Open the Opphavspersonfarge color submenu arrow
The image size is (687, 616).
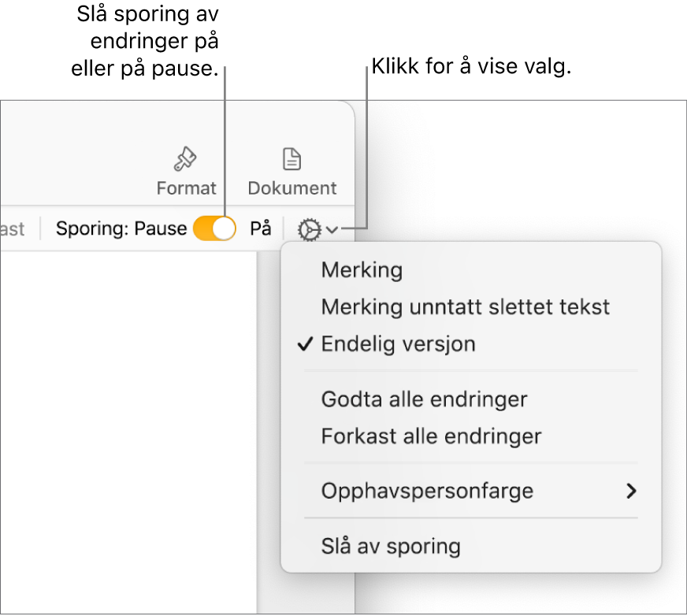(632, 490)
